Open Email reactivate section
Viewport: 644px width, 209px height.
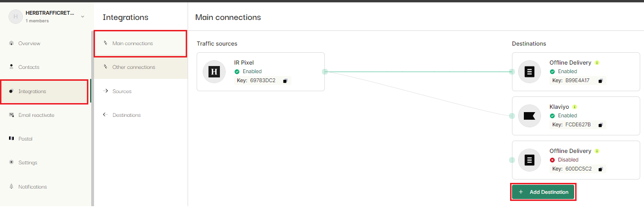point(36,115)
